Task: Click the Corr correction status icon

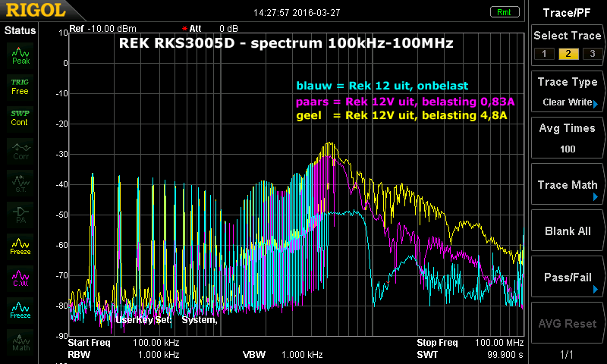Action: [20, 151]
